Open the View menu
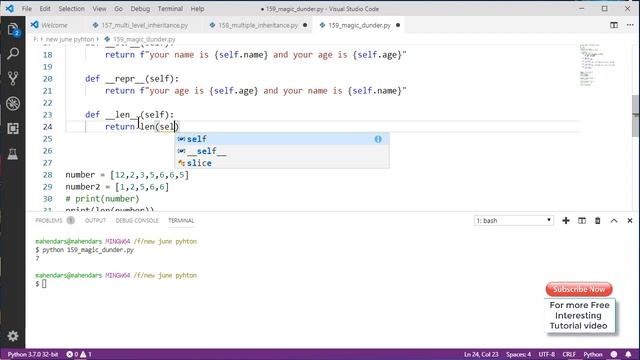The image size is (640, 360). (99, 9)
